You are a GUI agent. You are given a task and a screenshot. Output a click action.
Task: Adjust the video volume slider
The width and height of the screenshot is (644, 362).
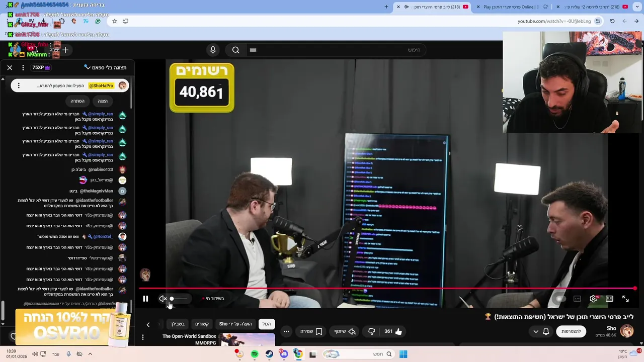(x=179, y=299)
